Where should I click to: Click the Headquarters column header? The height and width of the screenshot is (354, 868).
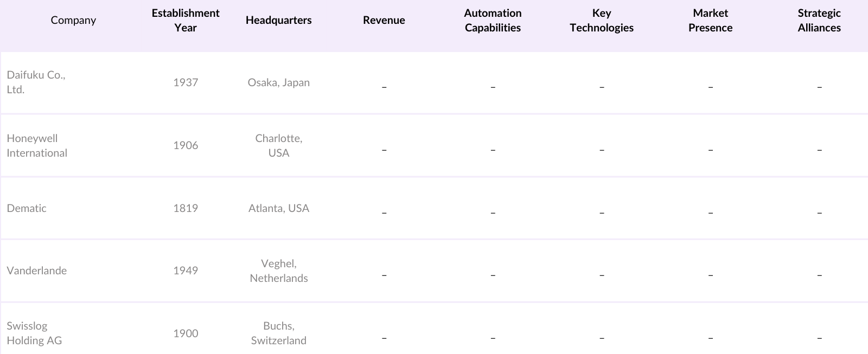[278, 20]
